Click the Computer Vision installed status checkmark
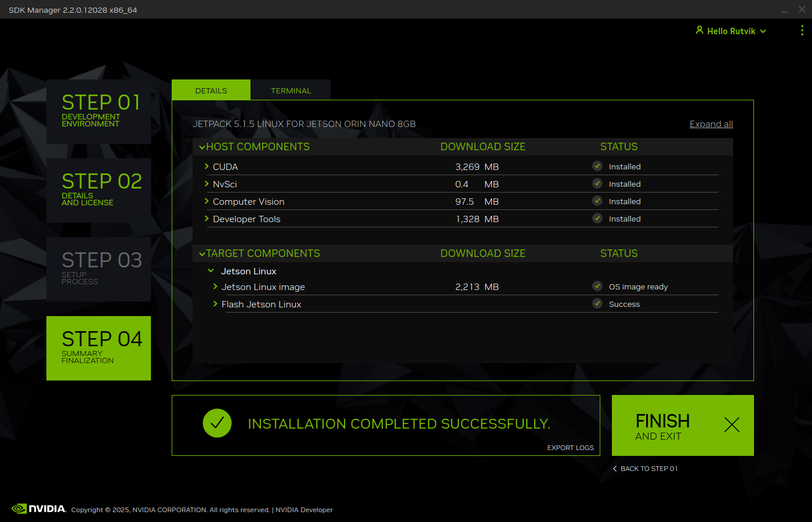812x522 pixels. (x=597, y=201)
